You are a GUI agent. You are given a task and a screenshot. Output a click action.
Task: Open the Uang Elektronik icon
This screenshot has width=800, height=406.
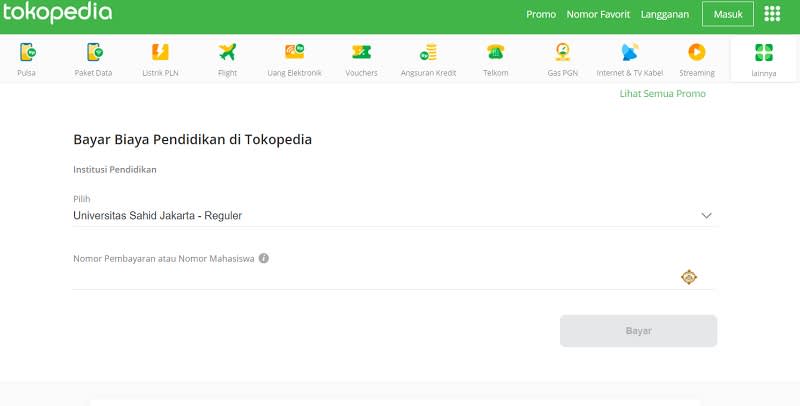[295, 53]
